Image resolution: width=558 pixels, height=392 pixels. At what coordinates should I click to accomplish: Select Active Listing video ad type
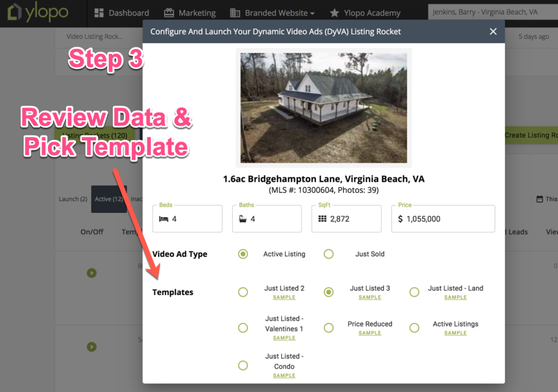pos(243,254)
